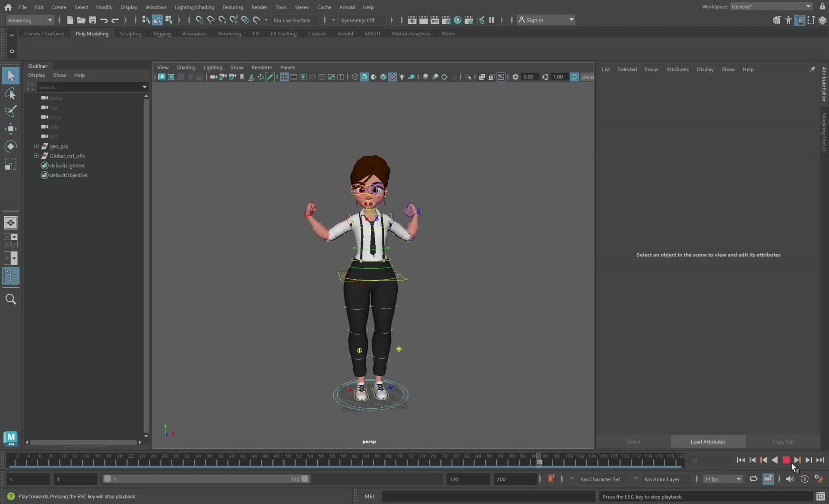Select the Move tool in the toolbox
The height and width of the screenshot is (504, 829).
click(11, 129)
